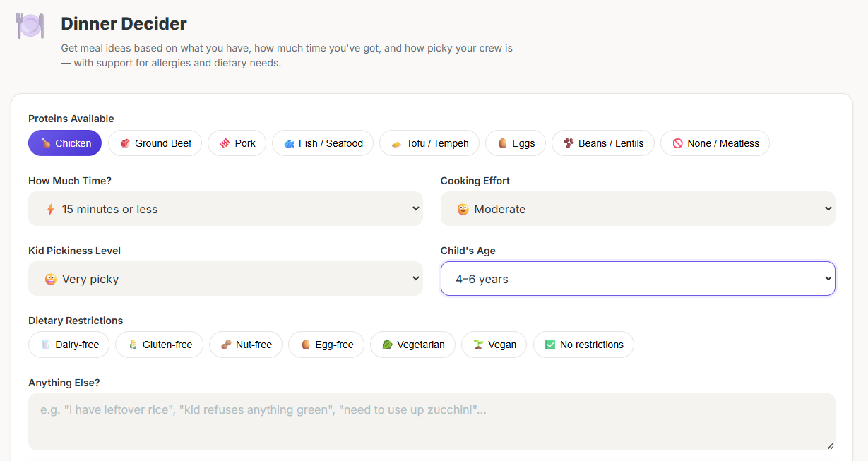Select the Pork protein option
The width and height of the screenshot is (868, 461).
(x=237, y=143)
